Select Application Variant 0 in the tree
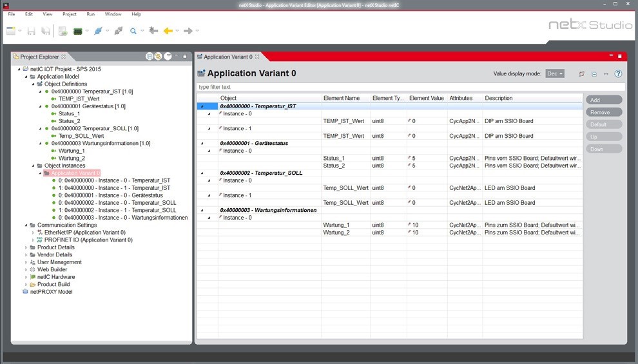This screenshot has height=364, width=638. [75, 173]
